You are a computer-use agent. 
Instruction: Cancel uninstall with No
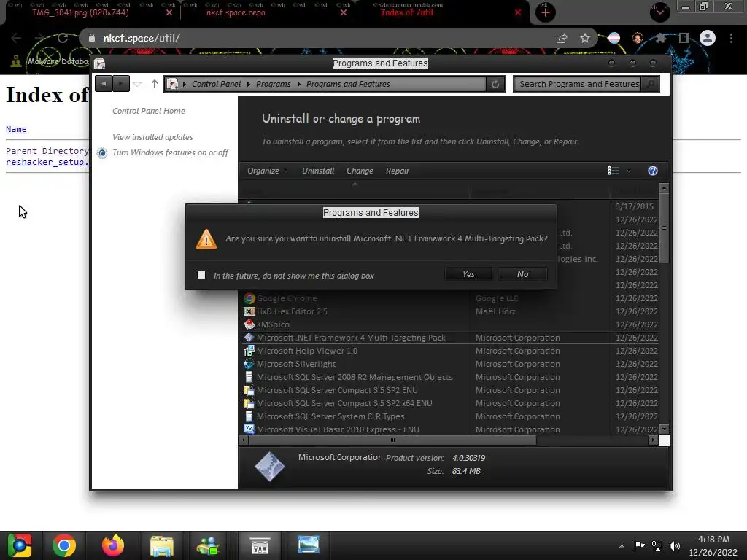click(x=522, y=274)
